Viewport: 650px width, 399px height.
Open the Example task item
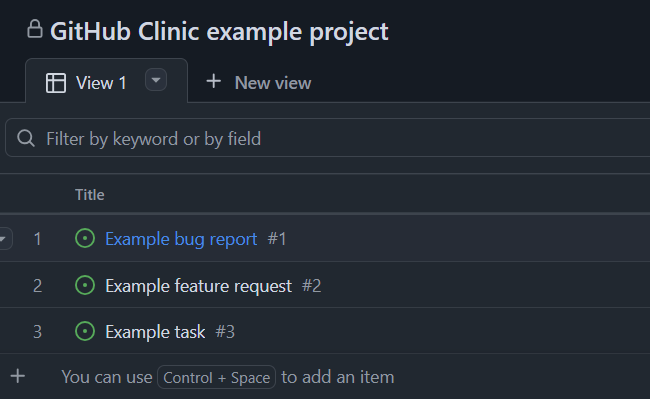pyautogui.click(x=155, y=332)
